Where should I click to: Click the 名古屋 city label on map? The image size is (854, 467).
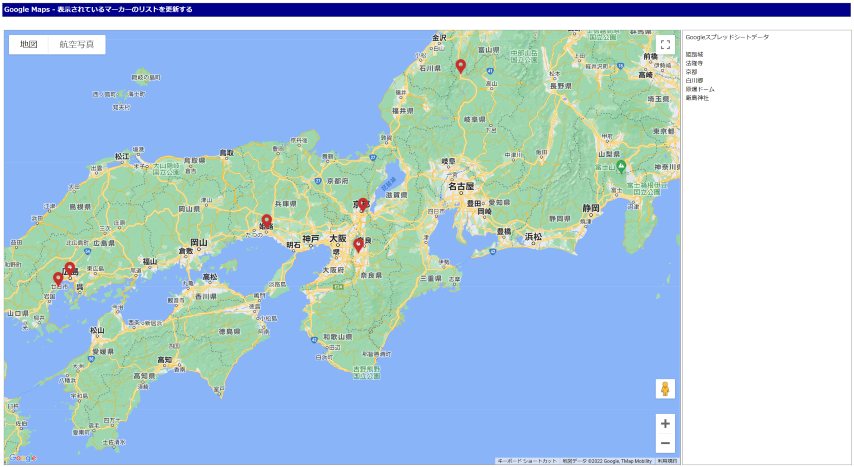coord(461,186)
